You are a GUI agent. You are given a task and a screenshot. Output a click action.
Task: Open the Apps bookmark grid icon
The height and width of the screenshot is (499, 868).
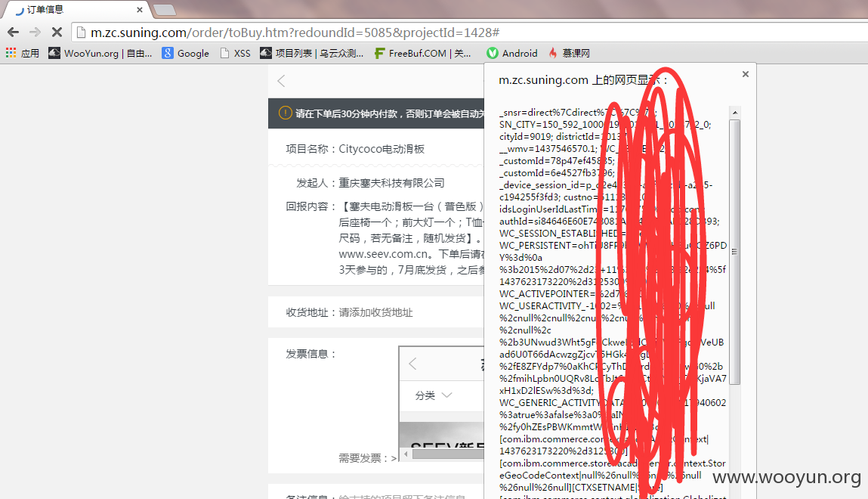coord(11,53)
